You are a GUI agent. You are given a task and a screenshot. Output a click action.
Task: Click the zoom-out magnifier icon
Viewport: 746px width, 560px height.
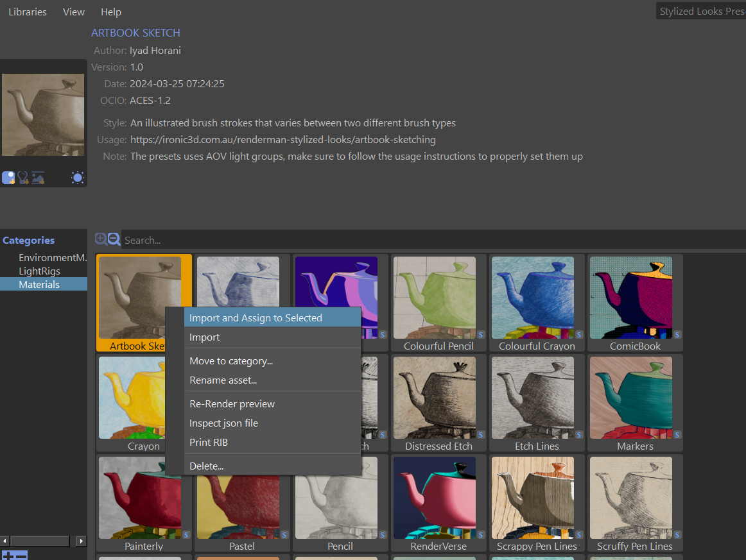[x=114, y=239]
